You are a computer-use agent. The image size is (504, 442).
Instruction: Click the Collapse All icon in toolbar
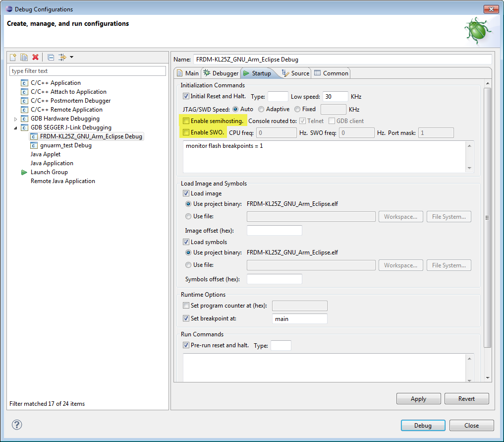pyautogui.click(x=51, y=57)
